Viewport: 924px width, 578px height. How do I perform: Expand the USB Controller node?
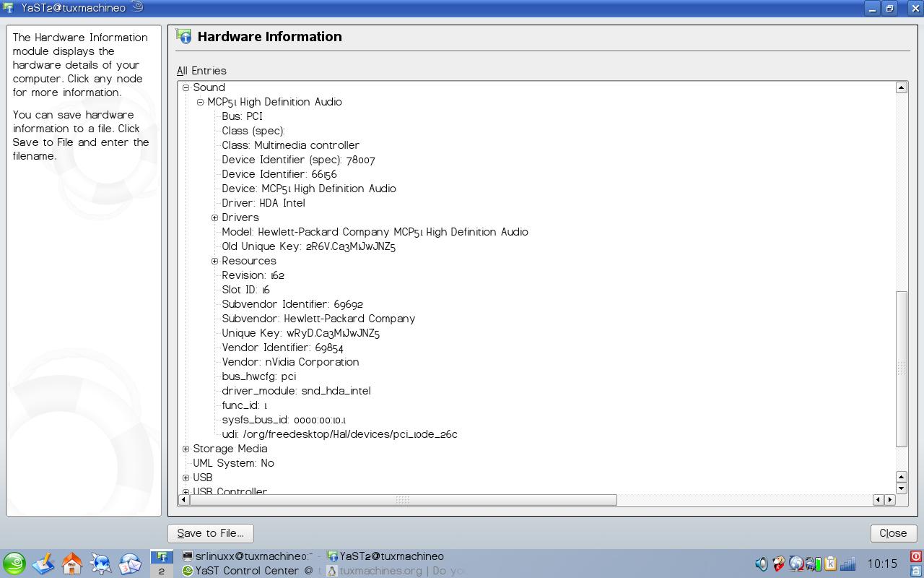click(186, 492)
